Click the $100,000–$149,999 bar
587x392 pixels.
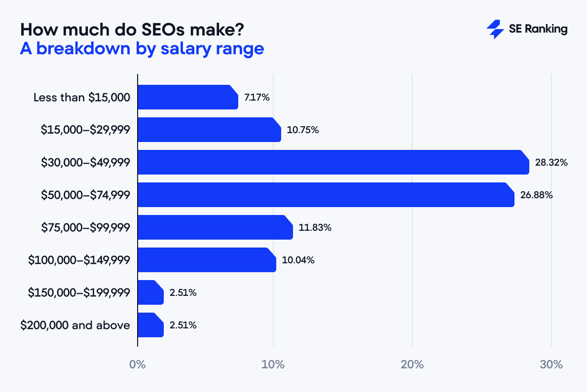[x=207, y=260]
